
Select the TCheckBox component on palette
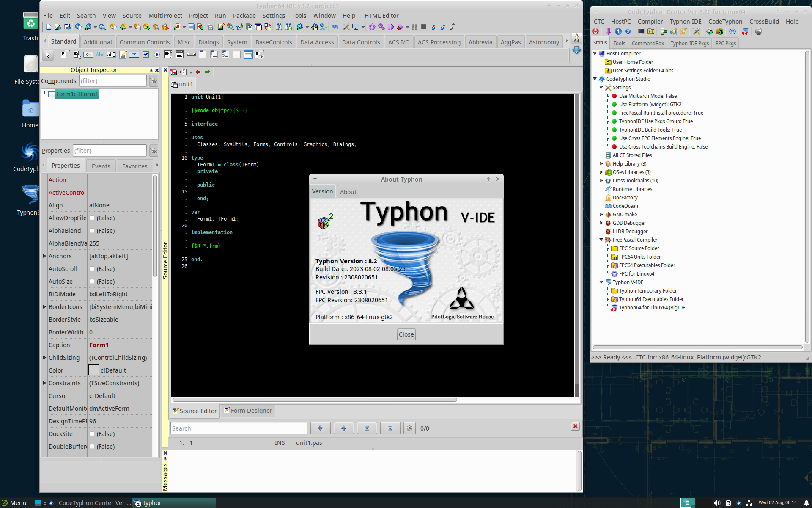click(x=145, y=55)
